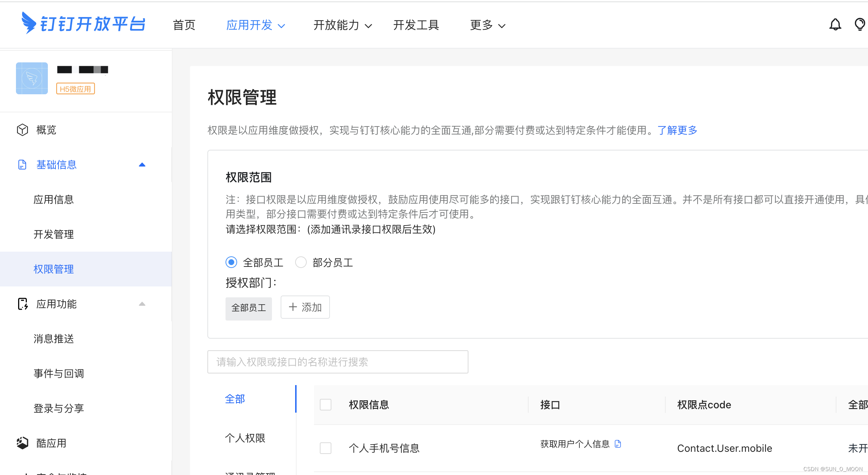
Task: Open the notification bell icon
Action: [835, 25]
